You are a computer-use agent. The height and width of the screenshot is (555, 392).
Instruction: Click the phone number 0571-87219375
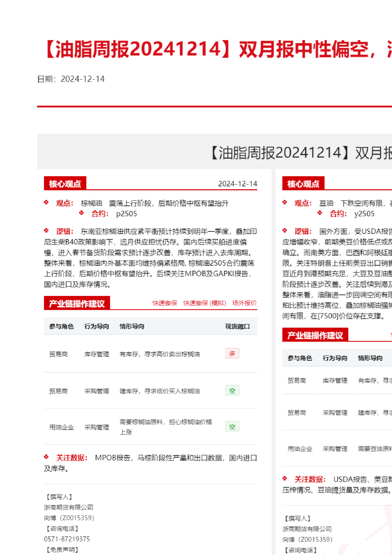point(67,539)
